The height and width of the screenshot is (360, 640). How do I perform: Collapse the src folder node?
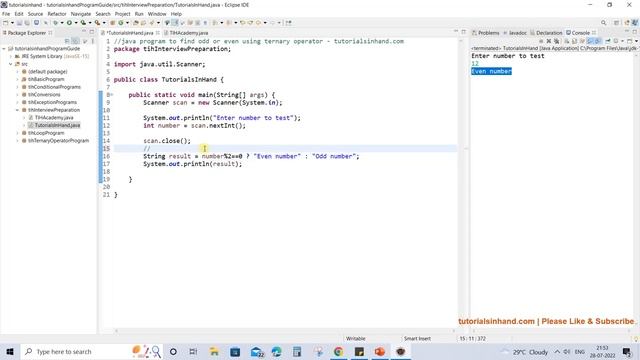tap(11, 64)
